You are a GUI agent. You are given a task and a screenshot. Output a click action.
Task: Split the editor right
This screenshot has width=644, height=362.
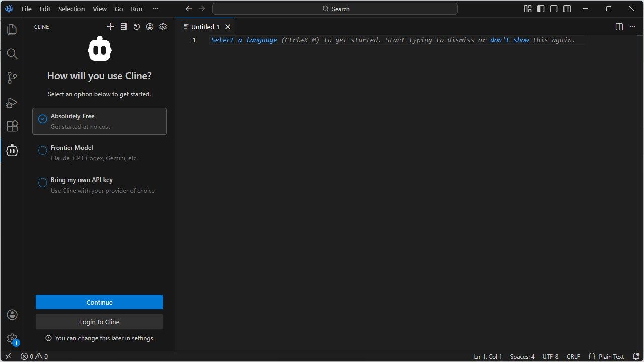(619, 27)
